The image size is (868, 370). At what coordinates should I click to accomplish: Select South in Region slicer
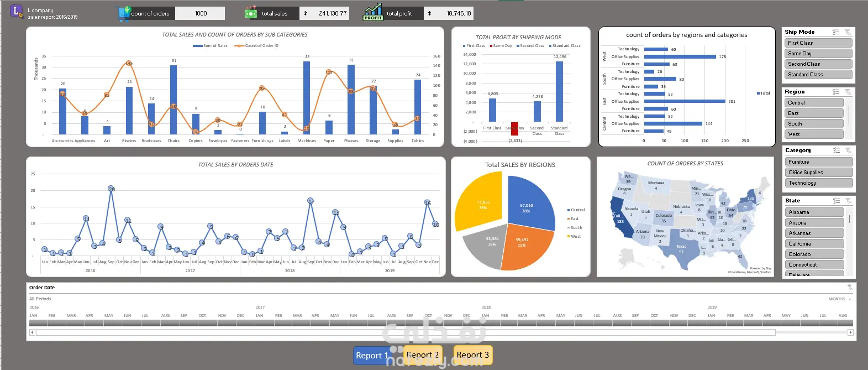(x=814, y=124)
